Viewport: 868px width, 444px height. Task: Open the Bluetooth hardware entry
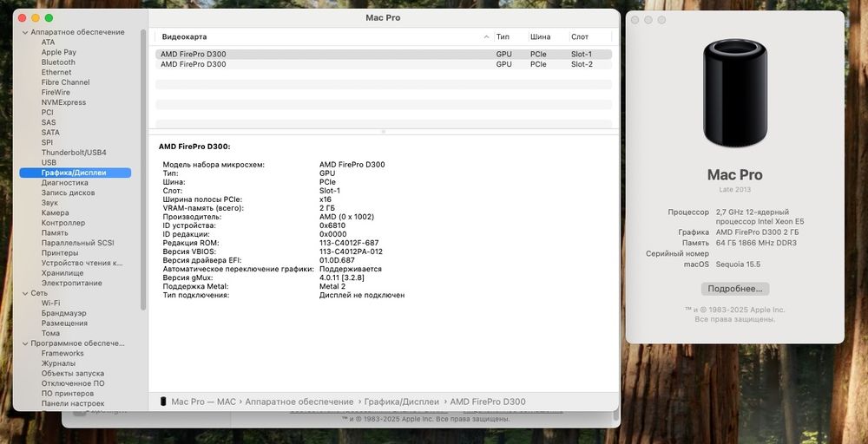click(x=58, y=62)
